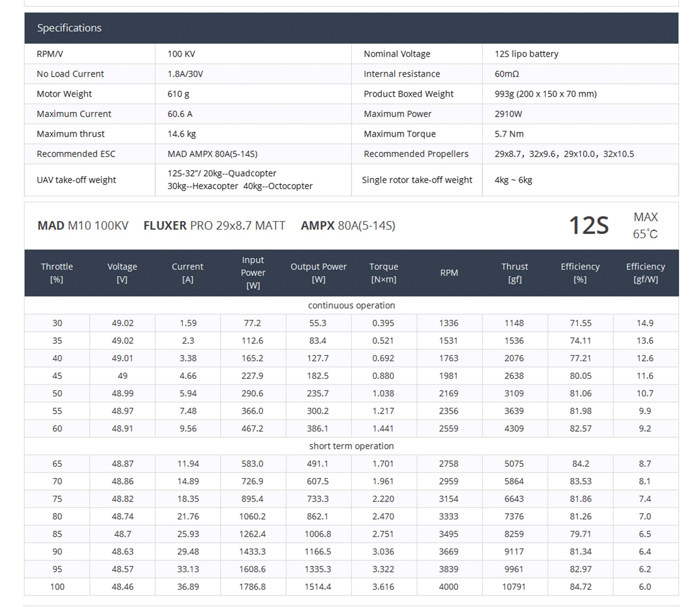Click the Thrust [gf] column header
This screenshot has width=700, height=607.
click(514, 273)
